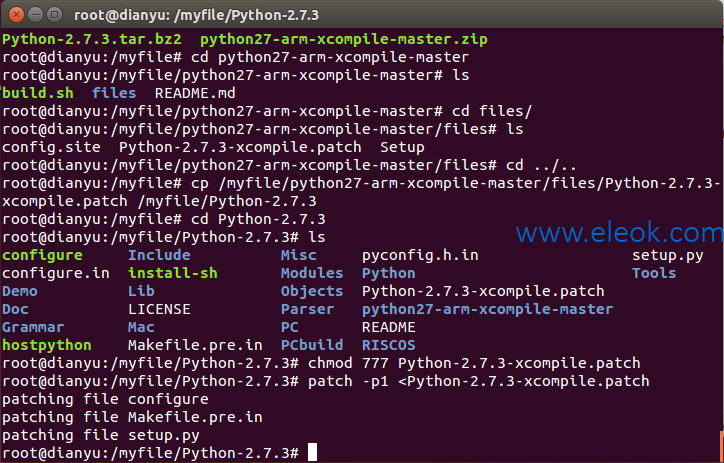
Task: Click the 'patch -p1' command line
Action: tap(326, 381)
